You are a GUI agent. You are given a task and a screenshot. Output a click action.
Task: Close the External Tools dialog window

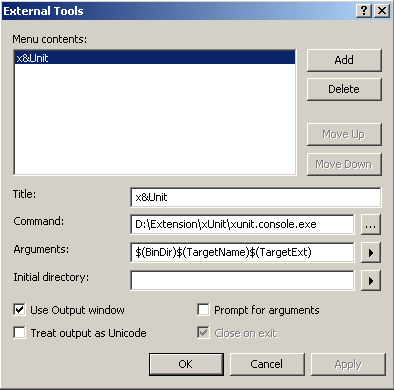[x=382, y=11]
